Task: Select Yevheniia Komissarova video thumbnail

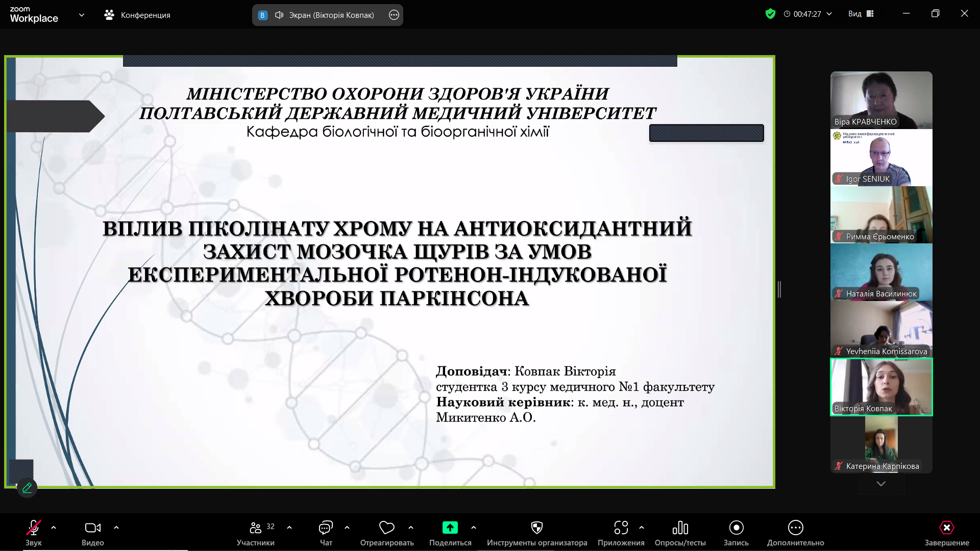Action: pos(881,330)
